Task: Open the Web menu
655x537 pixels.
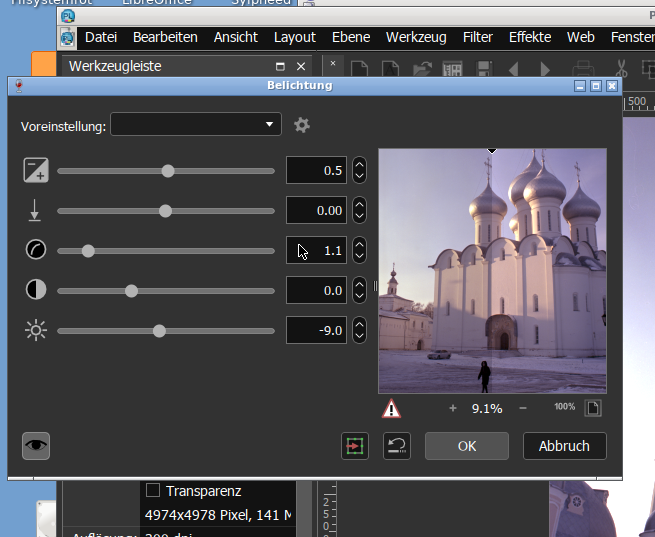Action: 581,37
